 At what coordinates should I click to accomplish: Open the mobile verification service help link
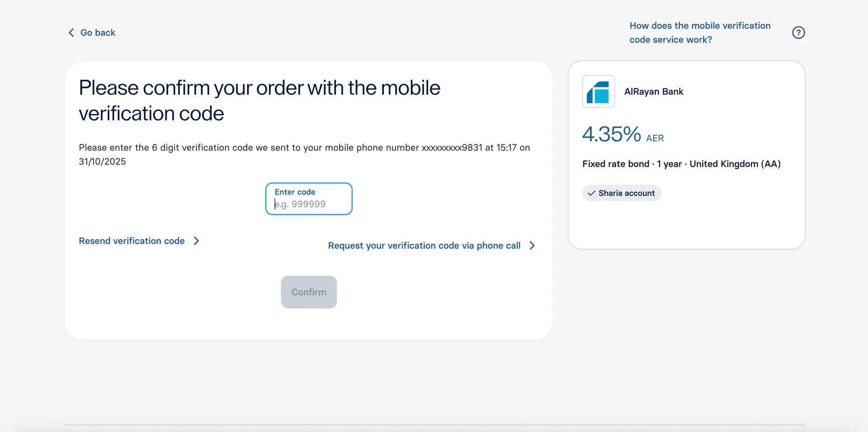(x=700, y=32)
